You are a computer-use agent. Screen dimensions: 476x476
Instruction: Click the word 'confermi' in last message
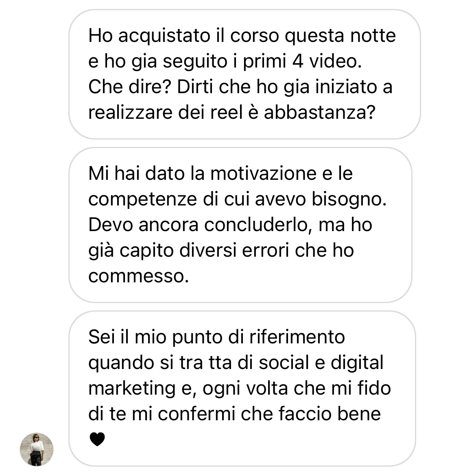(197, 414)
